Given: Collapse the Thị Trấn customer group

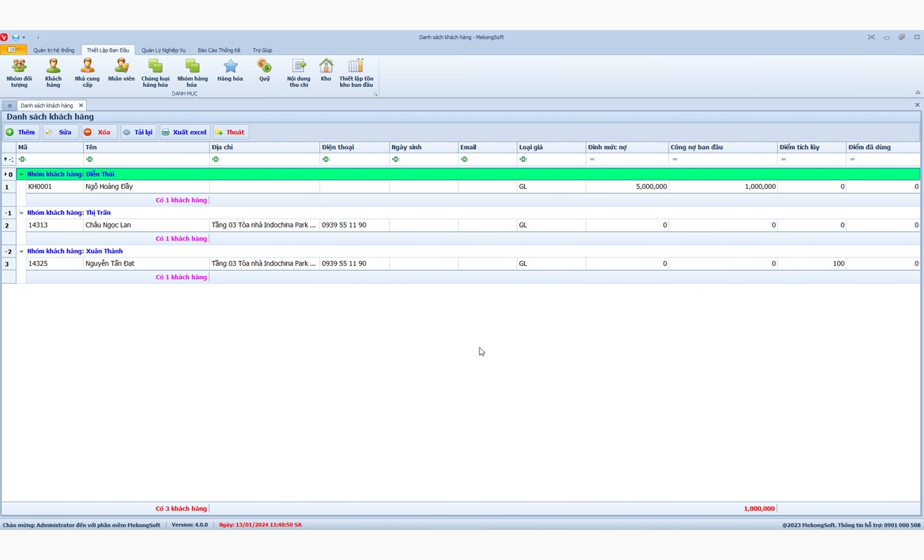Looking at the screenshot, I should (x=21, y=213).
